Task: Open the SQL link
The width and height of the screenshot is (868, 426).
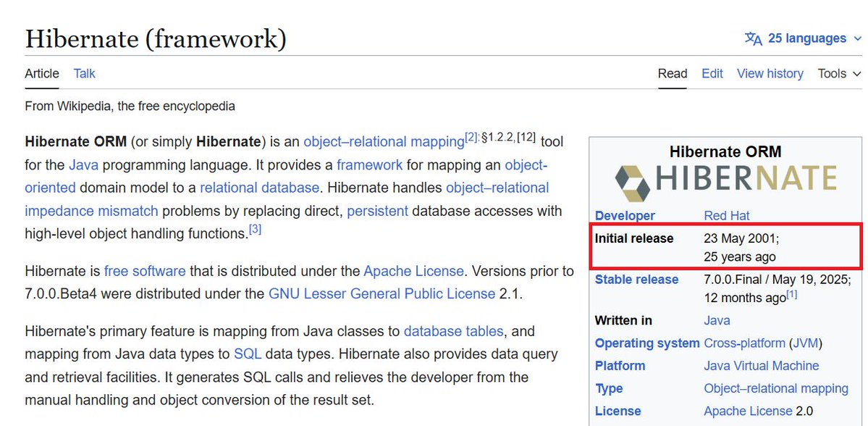Action: tap(247, 354)
